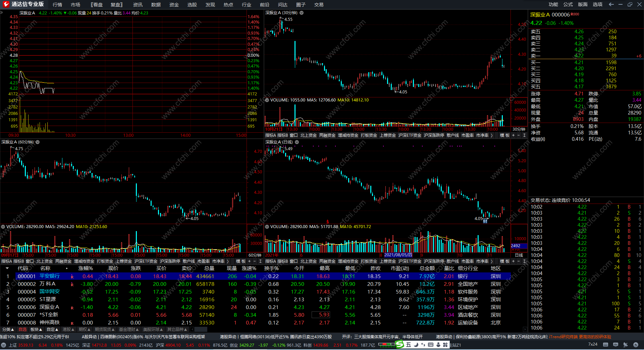Click the lightning bolt icon in the status bar
Image resolution: width=644 pixels, height=350 pixels.
point(636,345)
